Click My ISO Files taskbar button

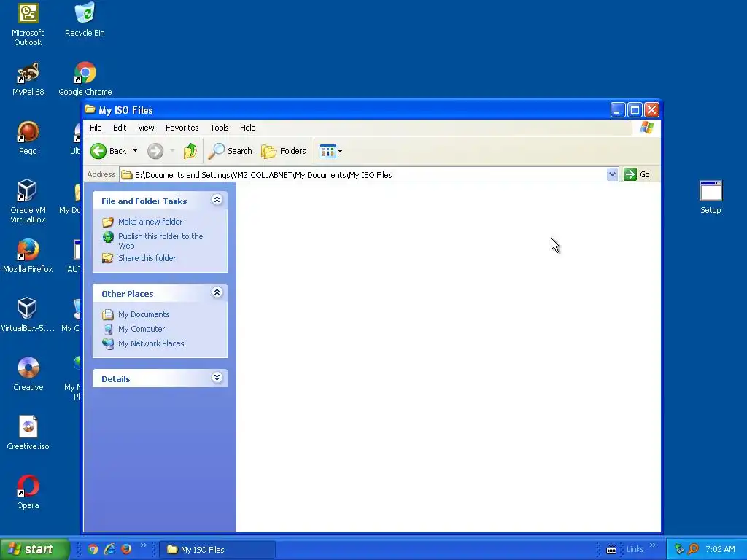(x=217, y=550)
